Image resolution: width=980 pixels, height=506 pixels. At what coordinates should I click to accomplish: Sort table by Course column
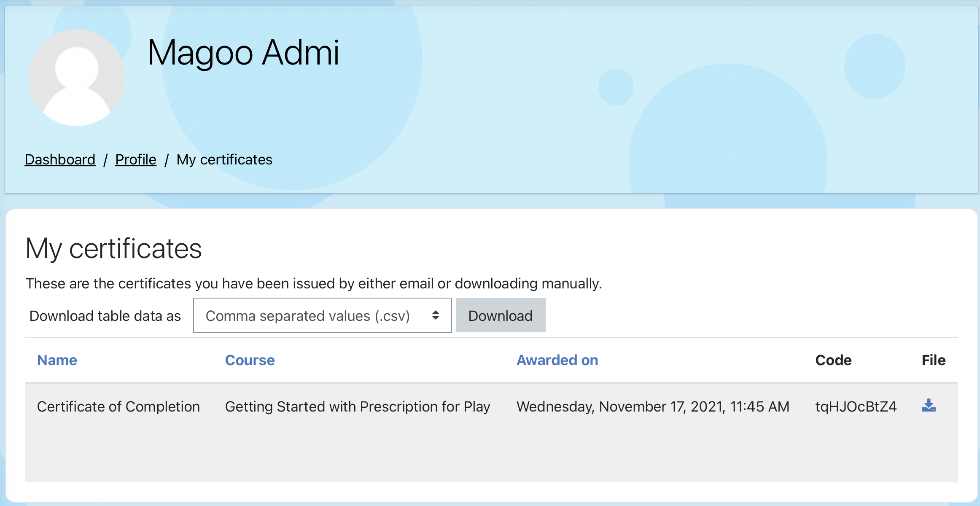[250, 360]
